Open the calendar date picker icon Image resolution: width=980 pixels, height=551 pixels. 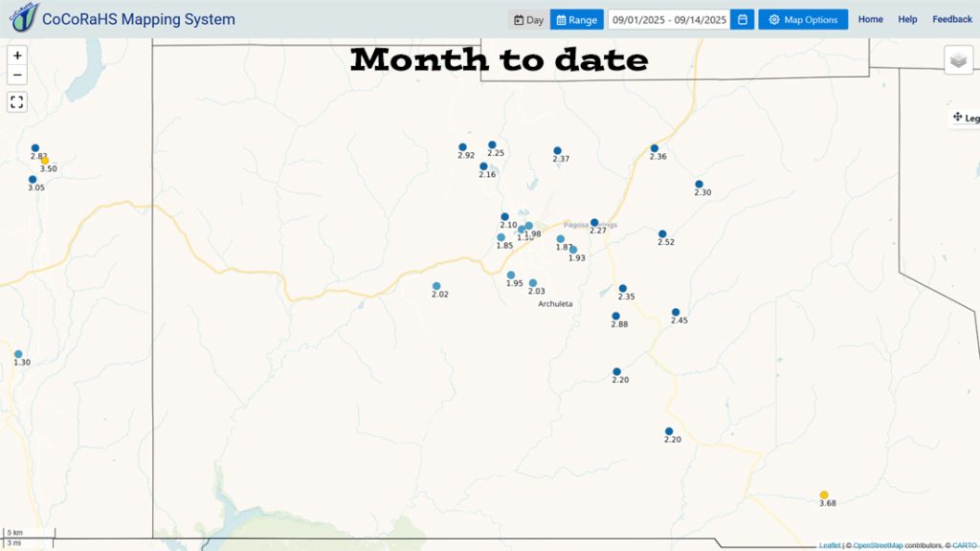pos(742,19)
